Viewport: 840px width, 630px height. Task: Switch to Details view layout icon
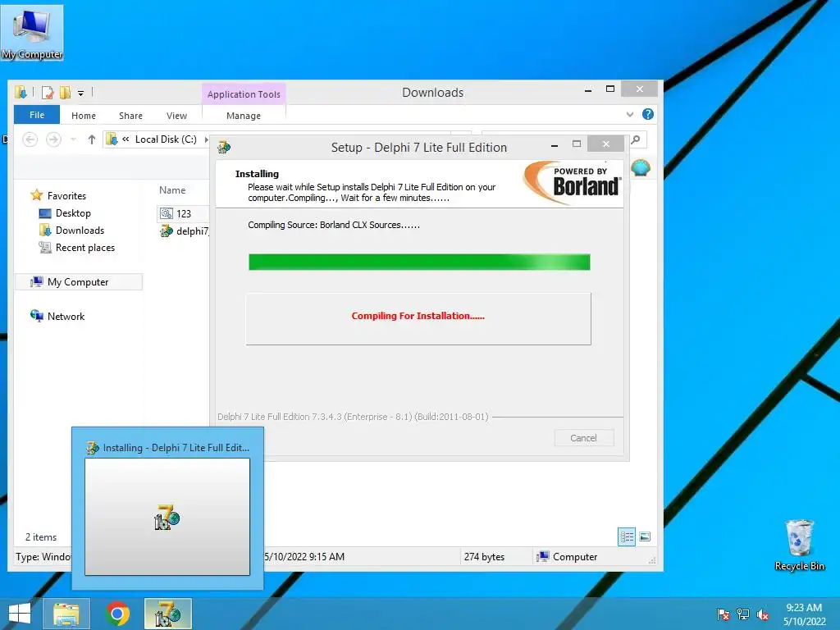(627, 536)
